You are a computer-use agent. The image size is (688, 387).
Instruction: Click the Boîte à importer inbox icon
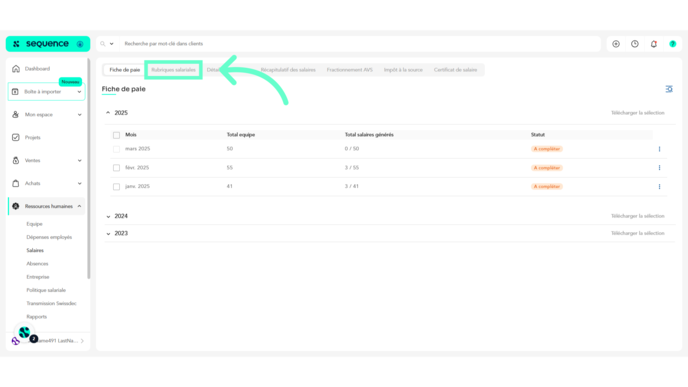(15, 92)
